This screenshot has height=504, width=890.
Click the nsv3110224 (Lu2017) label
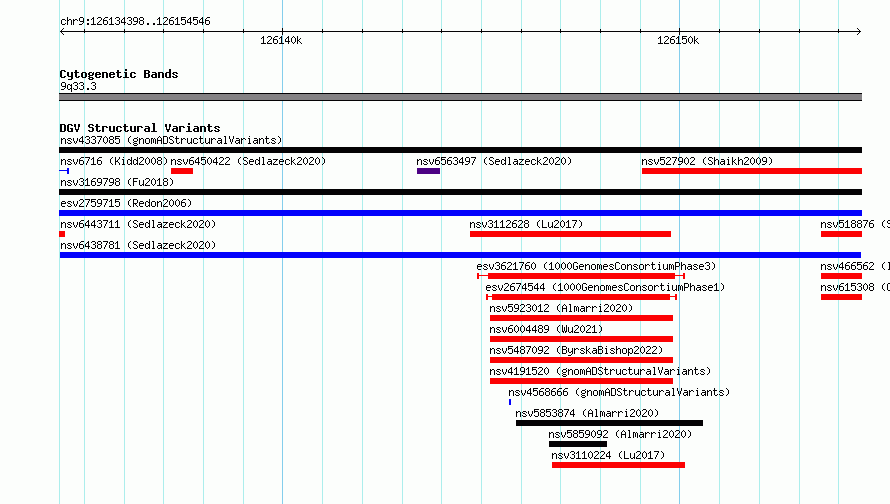(x=608, y=455)
